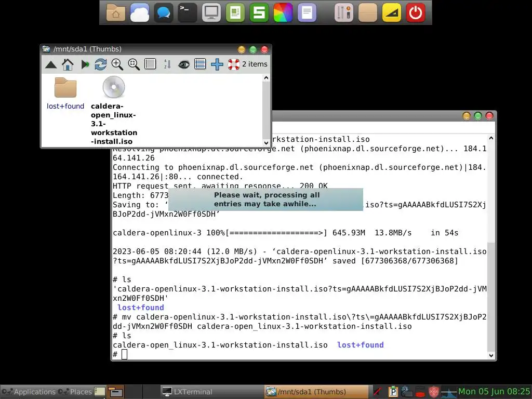Go to home directory in Thumbs toolbar
Viewport: 532px width, 399px height.
(x=68, y=64)
